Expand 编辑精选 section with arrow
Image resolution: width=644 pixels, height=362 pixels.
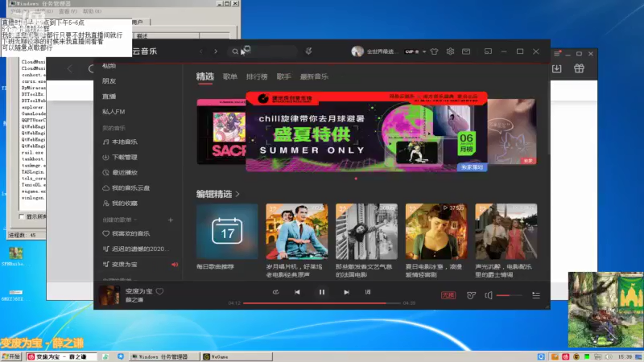click(237, 194)
